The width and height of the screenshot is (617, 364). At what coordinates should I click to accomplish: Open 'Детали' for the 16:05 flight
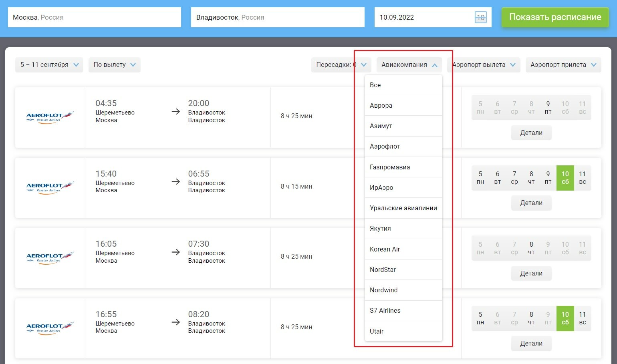click(x=531, y=273)
